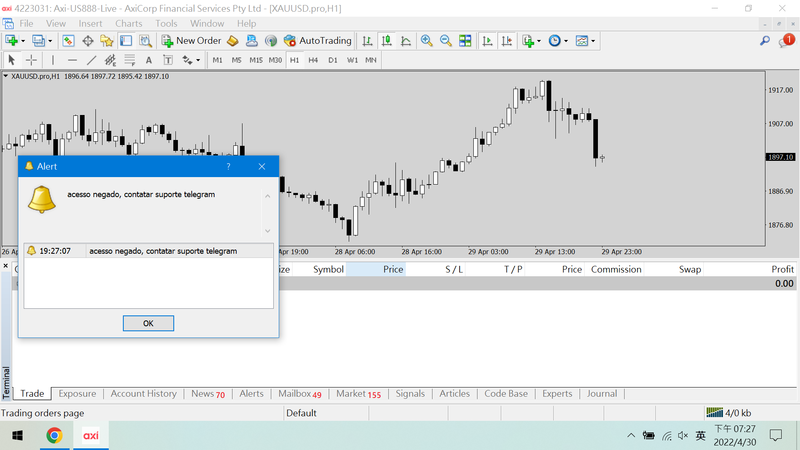Click the signals radar icon before AutoTrading
This screenshot has height=450, width=800.
[271, 41]
